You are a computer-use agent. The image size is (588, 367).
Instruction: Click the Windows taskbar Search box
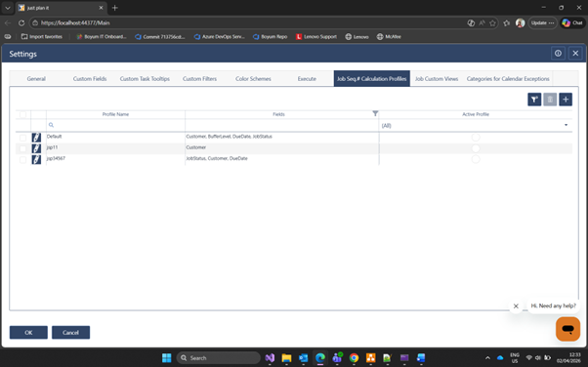(218, 357)
